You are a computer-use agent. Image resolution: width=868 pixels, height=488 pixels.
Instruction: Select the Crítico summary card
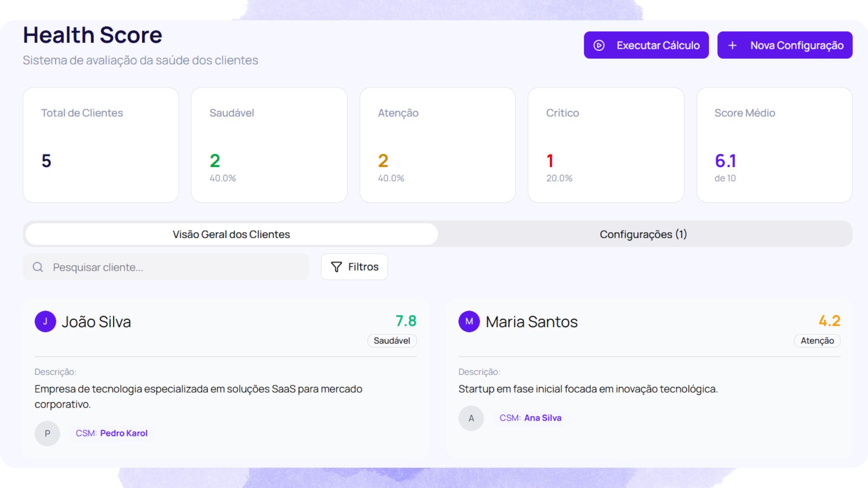click(606, 145)
